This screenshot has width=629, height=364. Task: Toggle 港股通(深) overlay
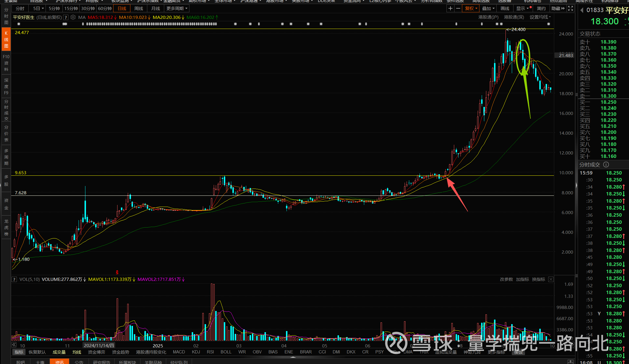click(x=514, y=17)
